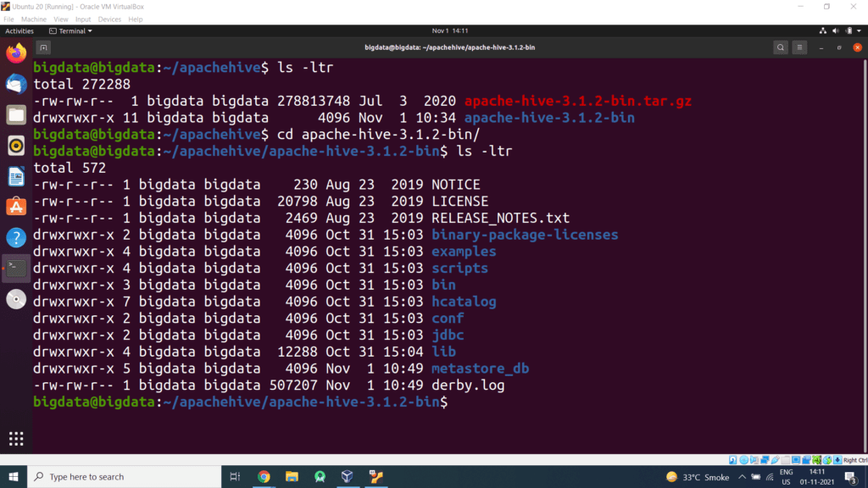Image resolution: width=868 pixels, height=488 pixels.
Task: Click the ENG US language indicator
Action: coord(786,477)
